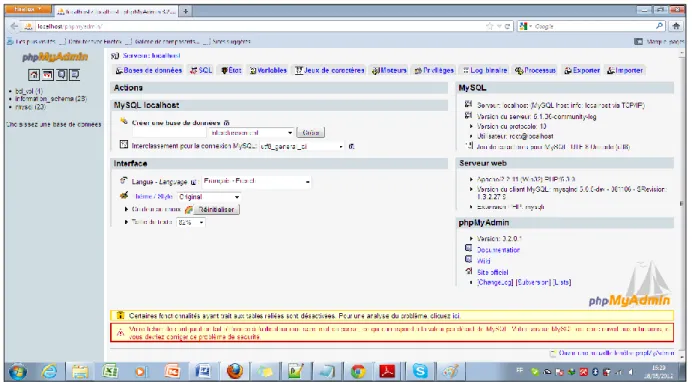Expand the Taille du texte triangle

(126, 222)
